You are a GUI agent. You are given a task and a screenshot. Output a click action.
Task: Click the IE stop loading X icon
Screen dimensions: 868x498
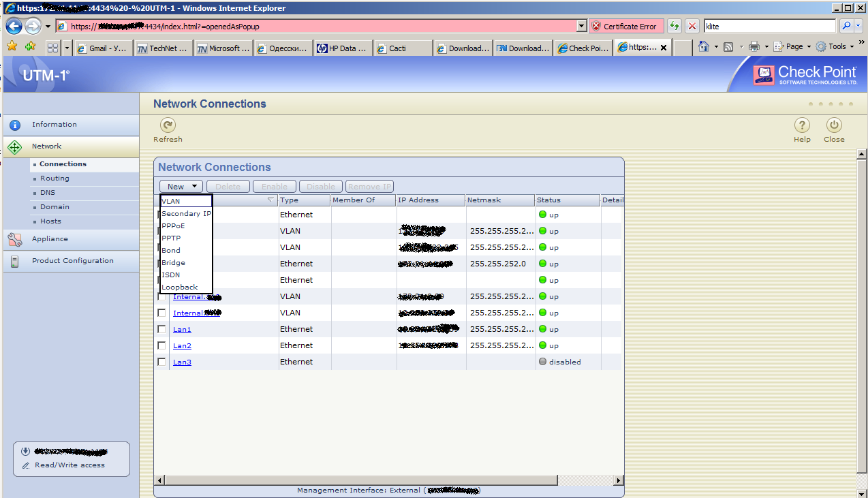click(x=692, y=27)
